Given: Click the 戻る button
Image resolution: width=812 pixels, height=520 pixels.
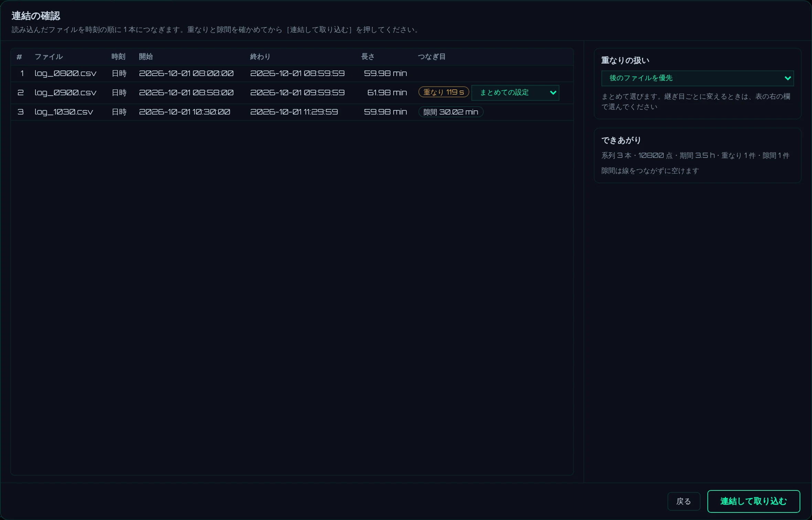Looking at the screenshot, I should tap(684, 501).
